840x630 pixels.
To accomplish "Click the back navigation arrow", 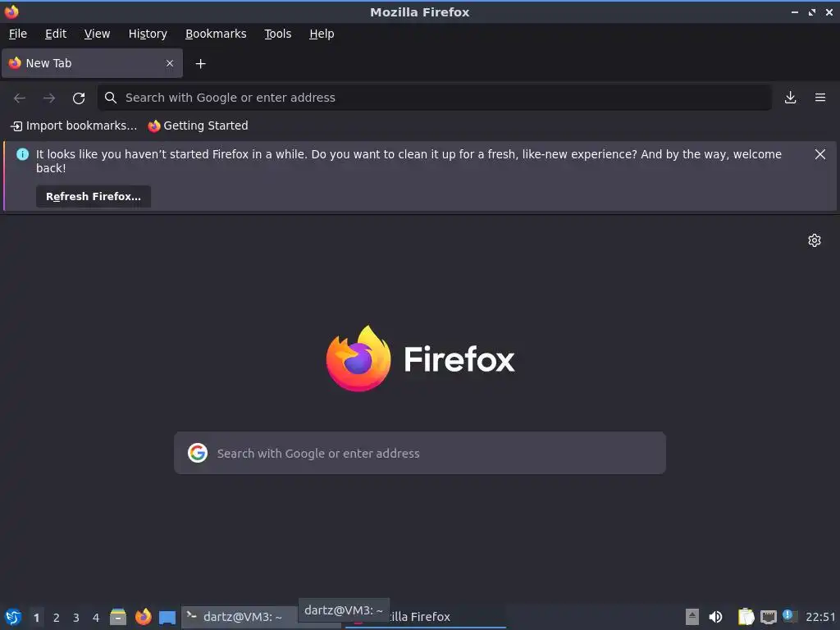I will point(20,98).
